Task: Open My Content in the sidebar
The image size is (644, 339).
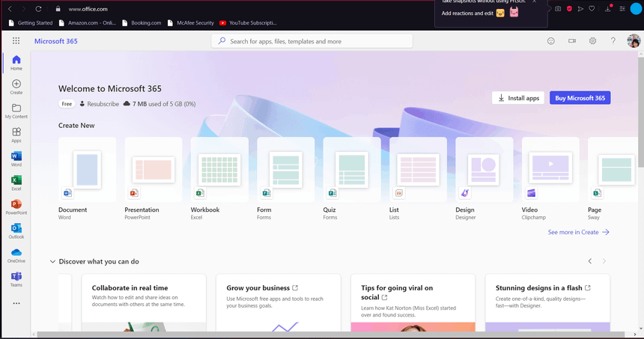Action: click(16, 111)
